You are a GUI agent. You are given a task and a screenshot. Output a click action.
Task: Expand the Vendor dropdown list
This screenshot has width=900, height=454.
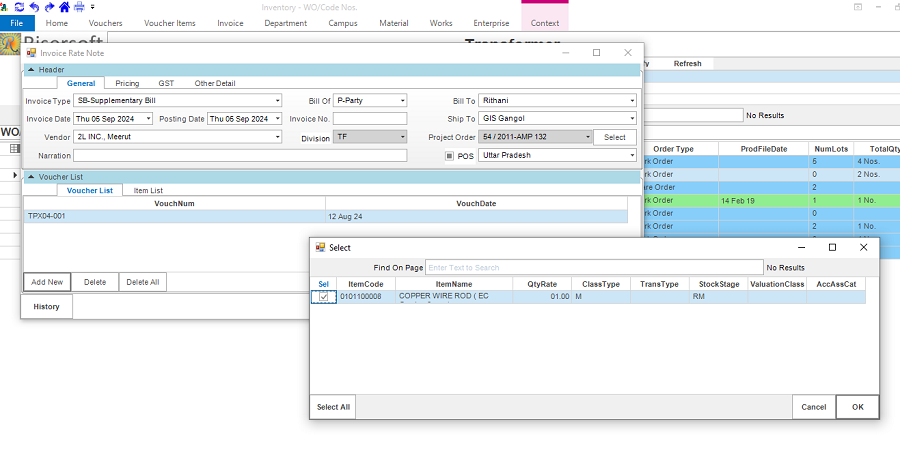[x=276, y=137]
